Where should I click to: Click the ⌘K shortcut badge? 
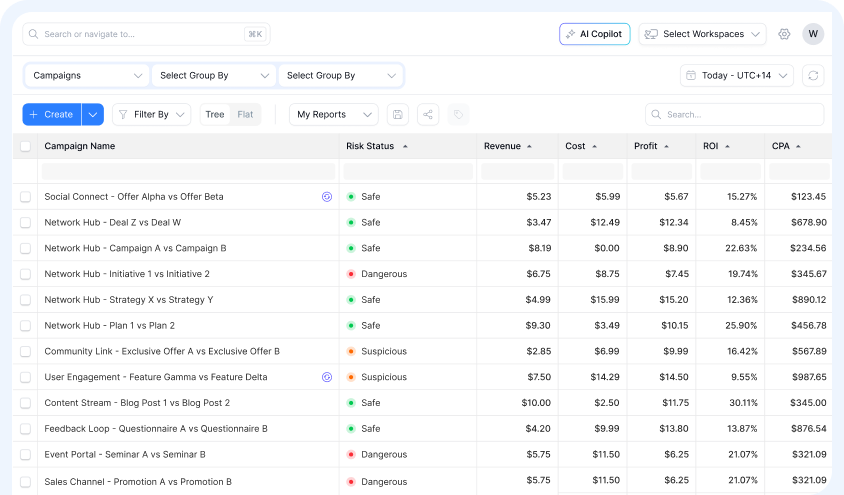pyautogui.click(x=255, y=34)
